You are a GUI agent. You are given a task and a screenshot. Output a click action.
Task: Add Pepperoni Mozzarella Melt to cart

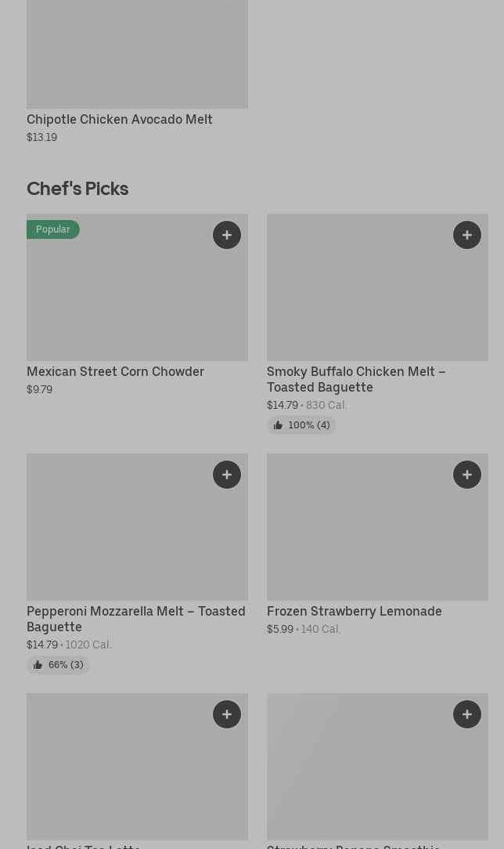tap(227, 475)
